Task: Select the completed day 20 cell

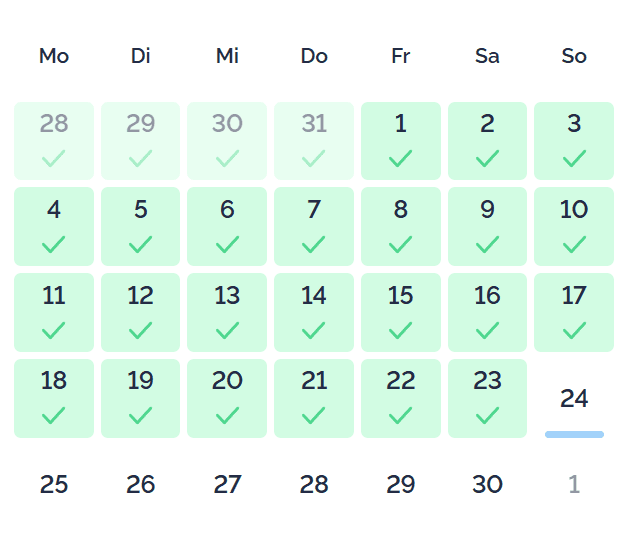Action: tap(227, 398)
